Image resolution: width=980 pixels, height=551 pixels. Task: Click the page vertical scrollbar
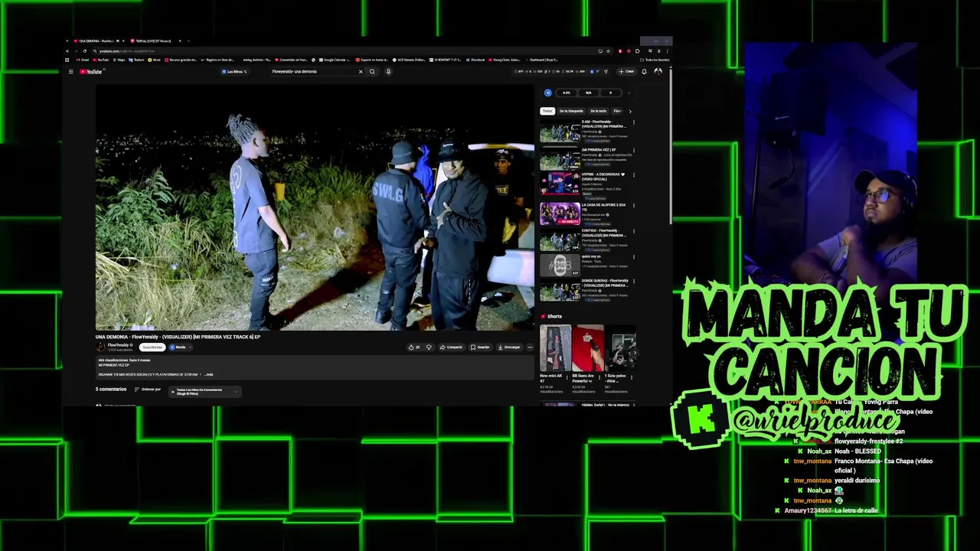pyautogui.click(x=671, y=145)
